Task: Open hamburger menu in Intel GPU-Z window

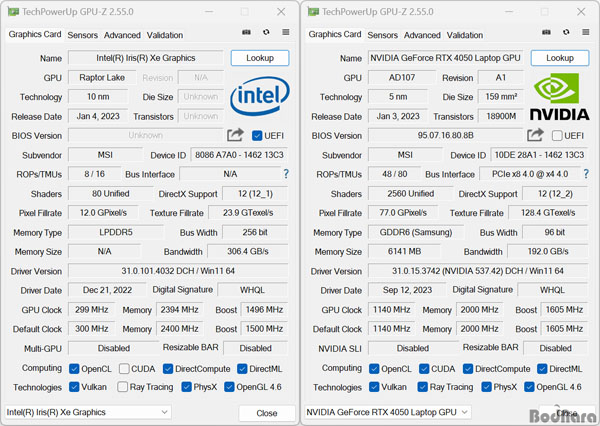Action: tap(286, 32)
